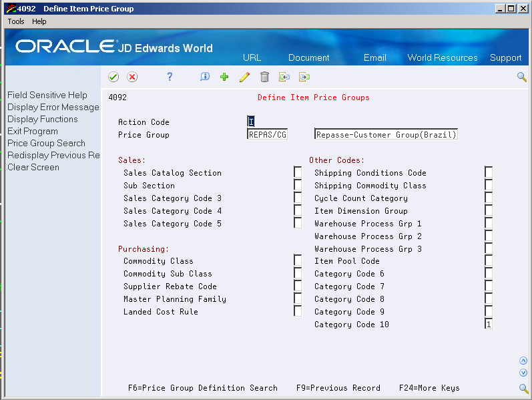The height and width of the screenshot is (400, 532).
Task: Click the page down round arrow icon
Action: (523, 373)
